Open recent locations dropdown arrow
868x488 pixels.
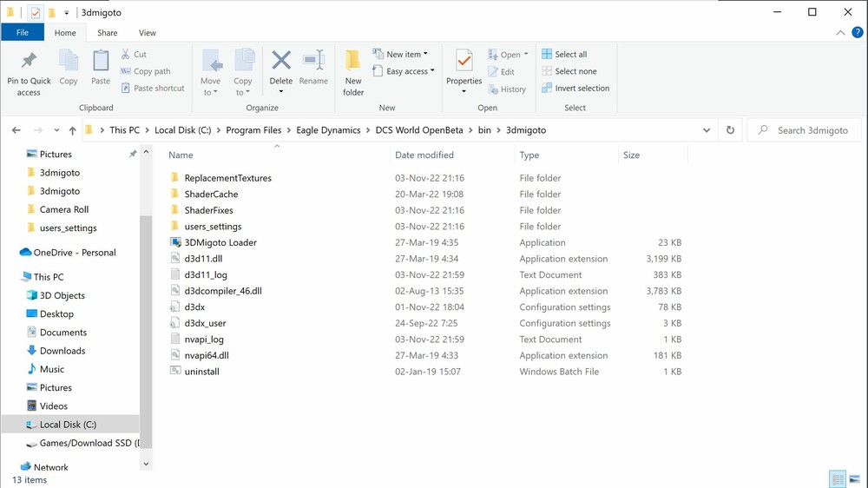56,130
